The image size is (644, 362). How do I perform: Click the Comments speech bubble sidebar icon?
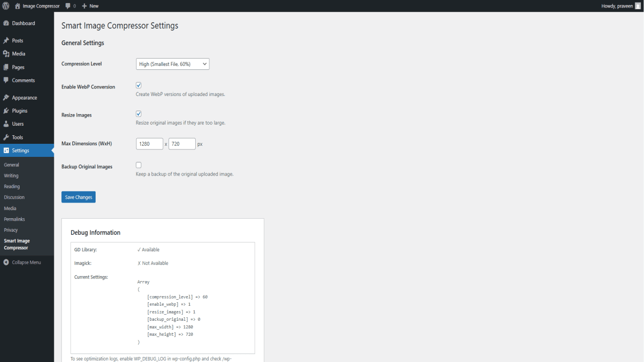pos(6,80)
